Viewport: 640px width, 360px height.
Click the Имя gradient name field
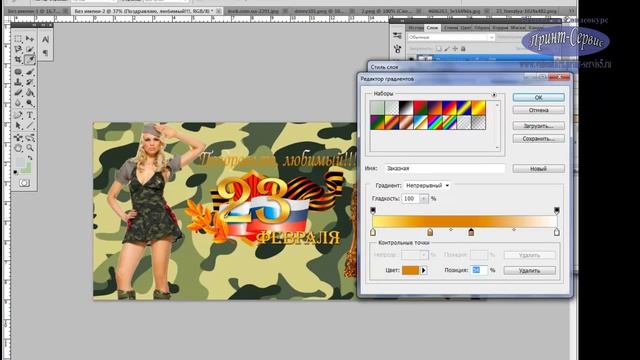(444, 168)
